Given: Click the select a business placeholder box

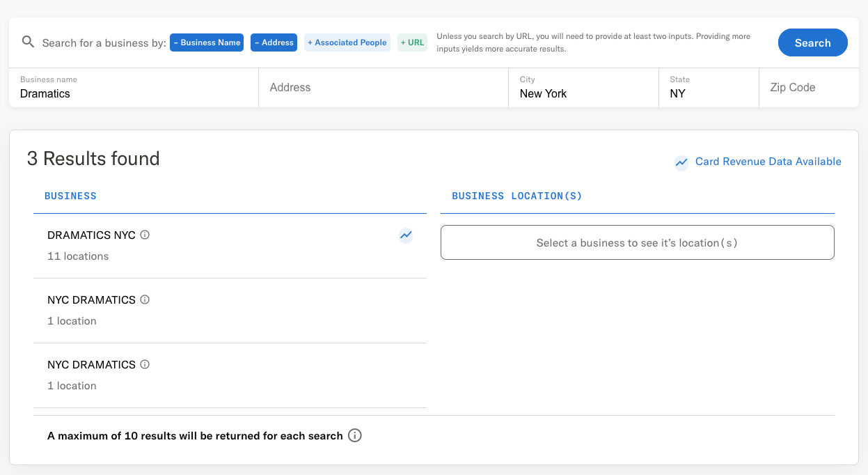Looking at the screenshot, I should coord(637,242).
